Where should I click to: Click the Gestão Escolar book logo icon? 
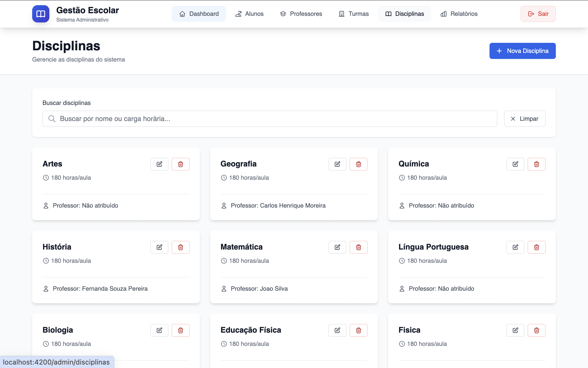(x=41, y=14)
